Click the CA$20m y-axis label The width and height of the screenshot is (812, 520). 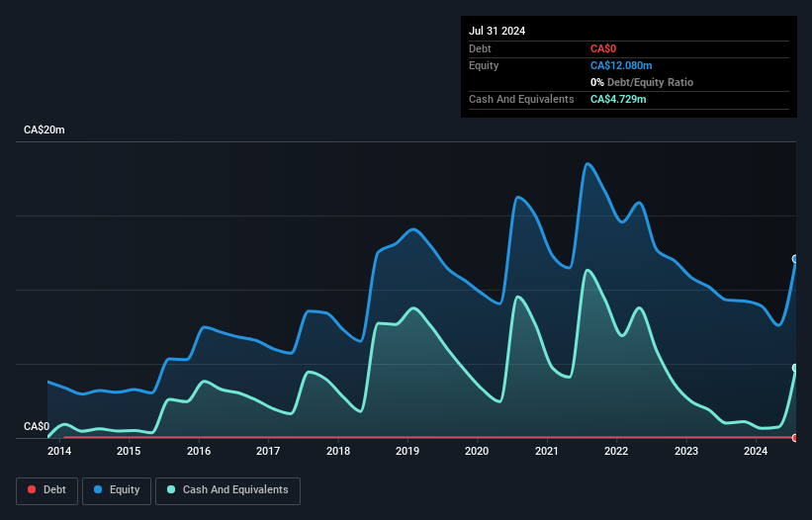click(45, 130)
